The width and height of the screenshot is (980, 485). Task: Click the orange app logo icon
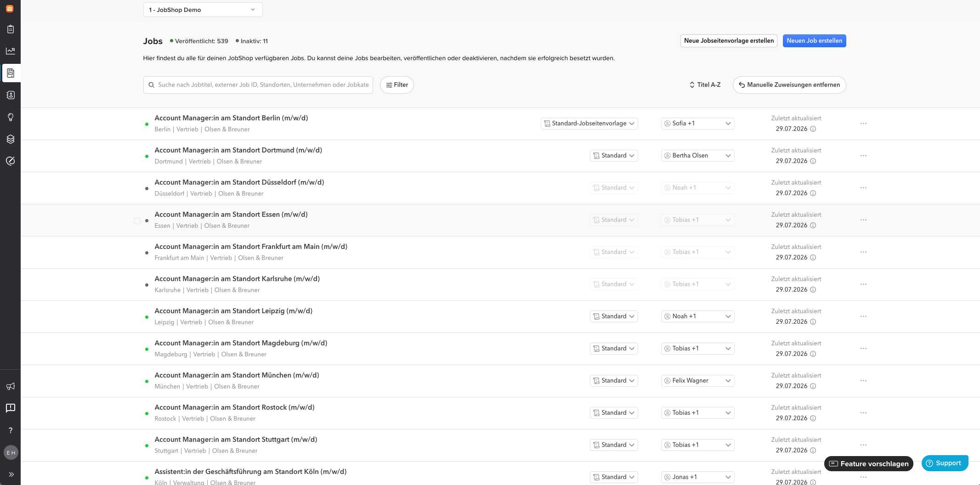pyautogui.click(x=10, y=8)
